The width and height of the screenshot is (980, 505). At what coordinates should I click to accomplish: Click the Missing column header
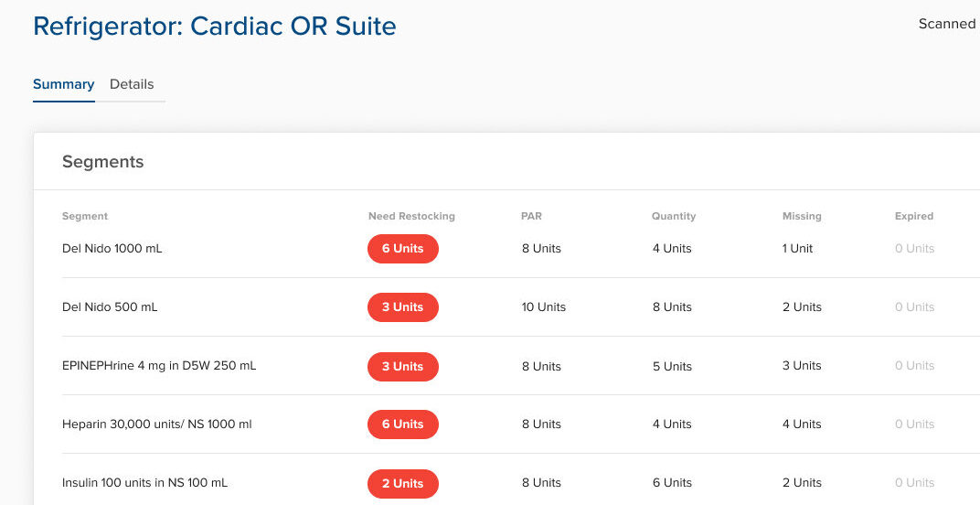pyautogui.click(x=802, y=217)
